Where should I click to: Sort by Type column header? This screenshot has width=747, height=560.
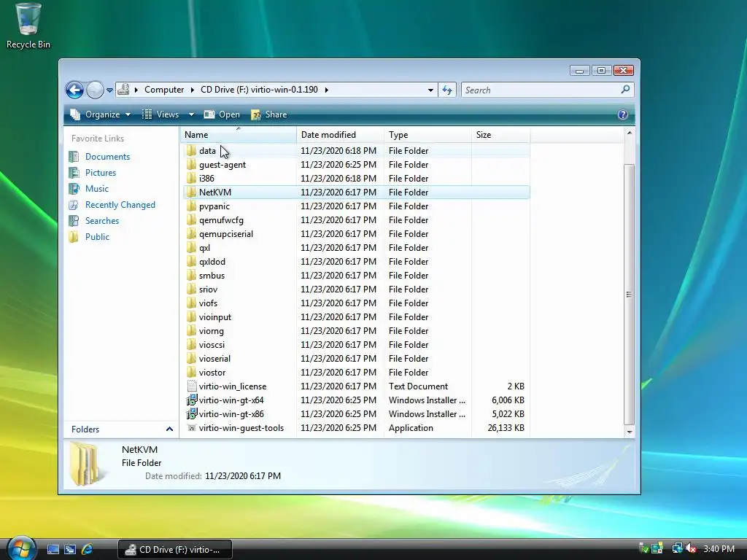427,135
